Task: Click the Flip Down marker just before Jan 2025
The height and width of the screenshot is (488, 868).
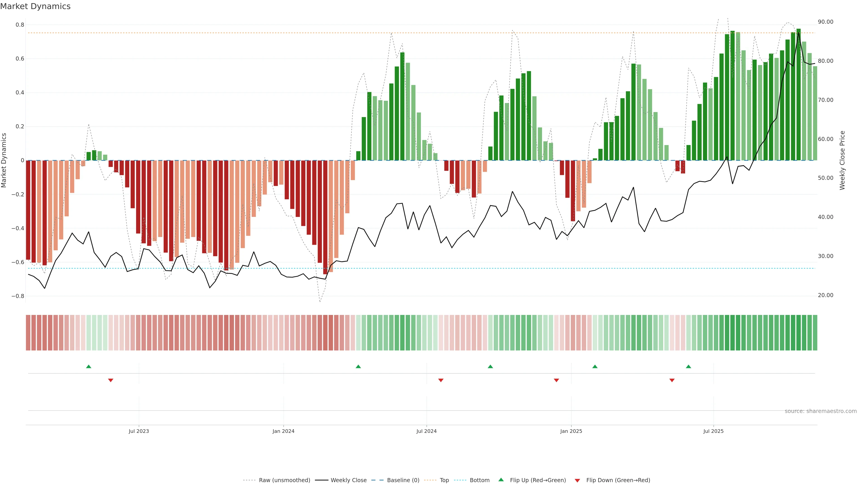Action: [556, 380]
